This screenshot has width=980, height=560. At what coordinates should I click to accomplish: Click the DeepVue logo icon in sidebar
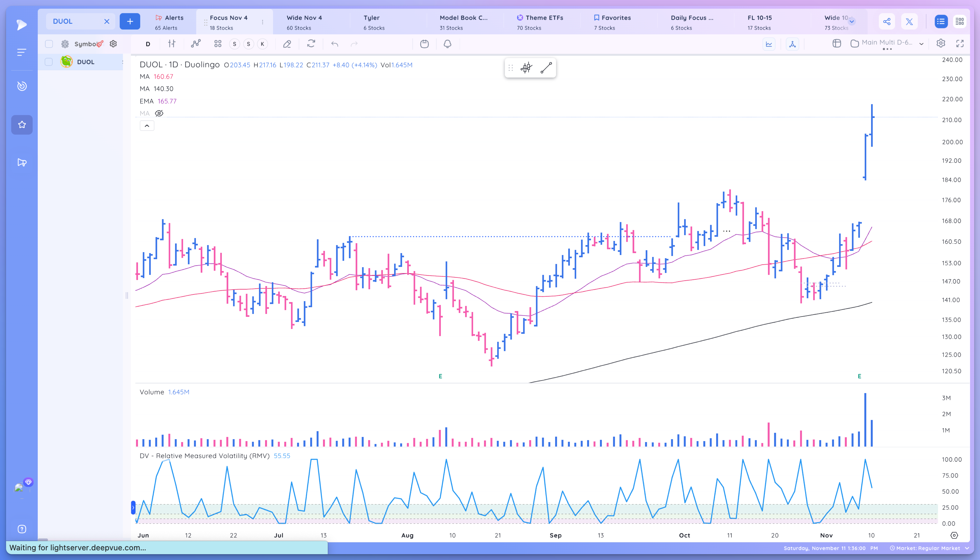(x=22, y=25)
